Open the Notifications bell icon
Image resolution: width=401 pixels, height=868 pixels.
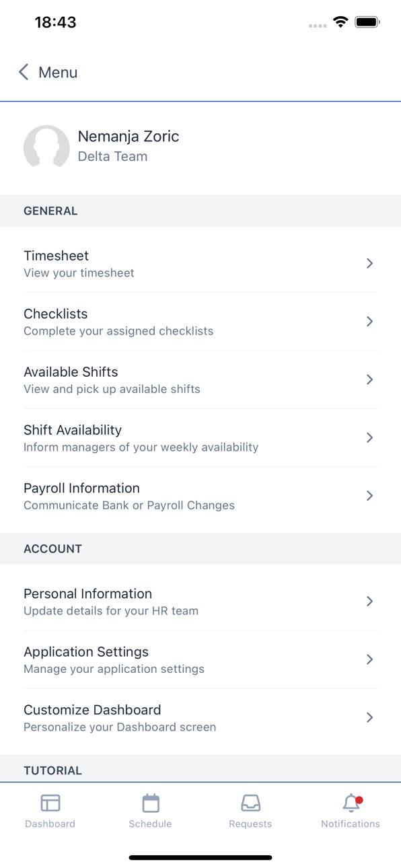coord(351,803)
